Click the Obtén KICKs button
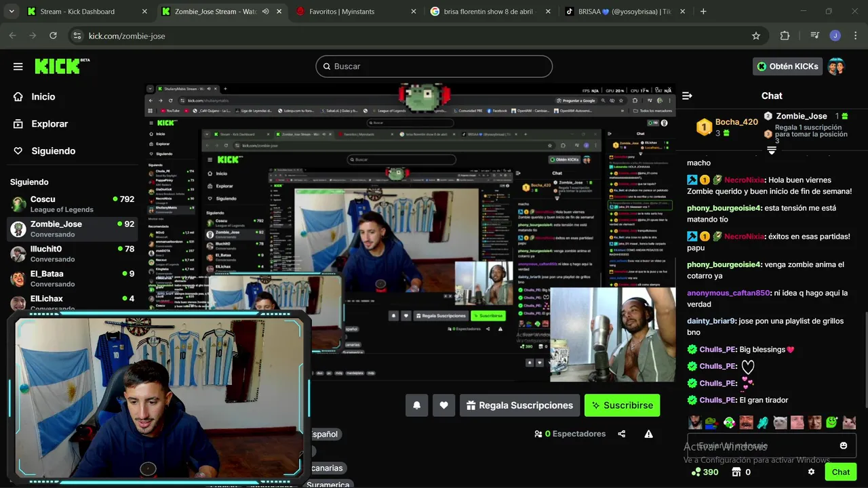 [x=788, y=66]
